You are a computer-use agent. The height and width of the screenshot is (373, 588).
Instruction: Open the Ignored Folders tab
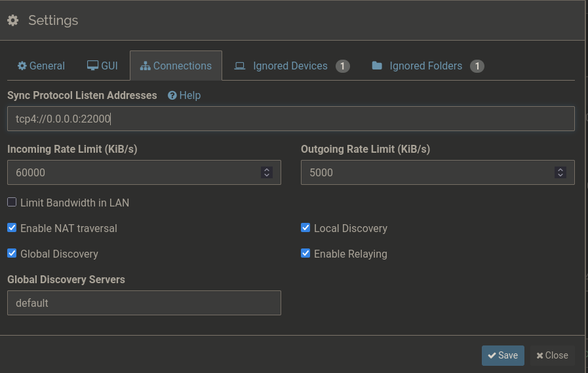click(x=428, y=66)
